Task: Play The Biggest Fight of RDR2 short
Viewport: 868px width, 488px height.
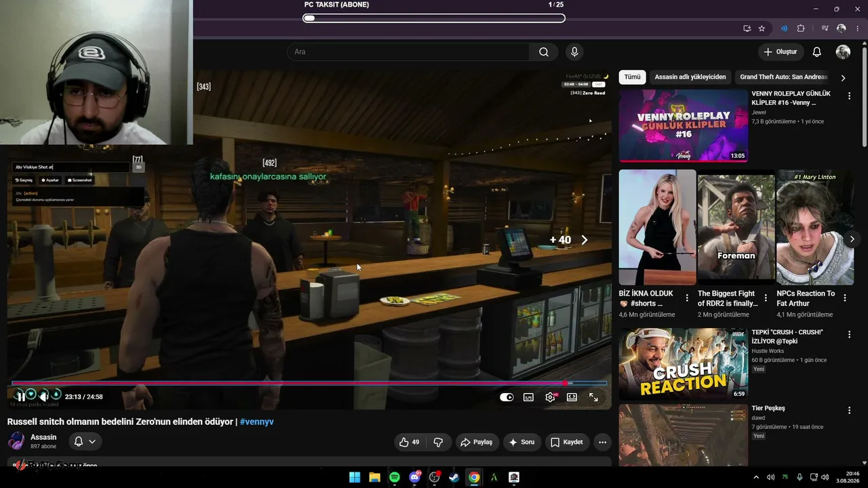Action: [736, 227]
